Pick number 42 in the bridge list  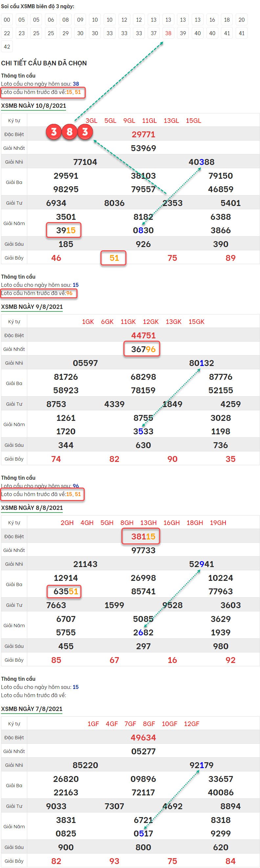pos(7,47)
